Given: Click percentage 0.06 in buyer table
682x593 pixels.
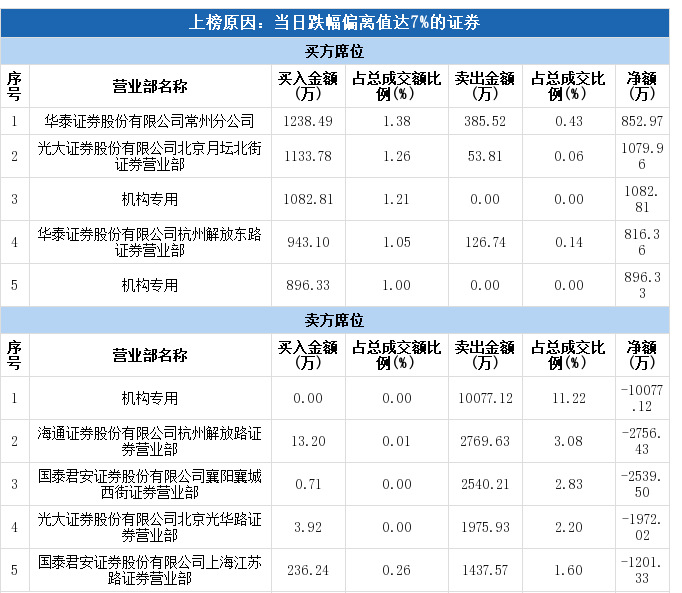Looking at the screenshot, I should pos(569,156).
